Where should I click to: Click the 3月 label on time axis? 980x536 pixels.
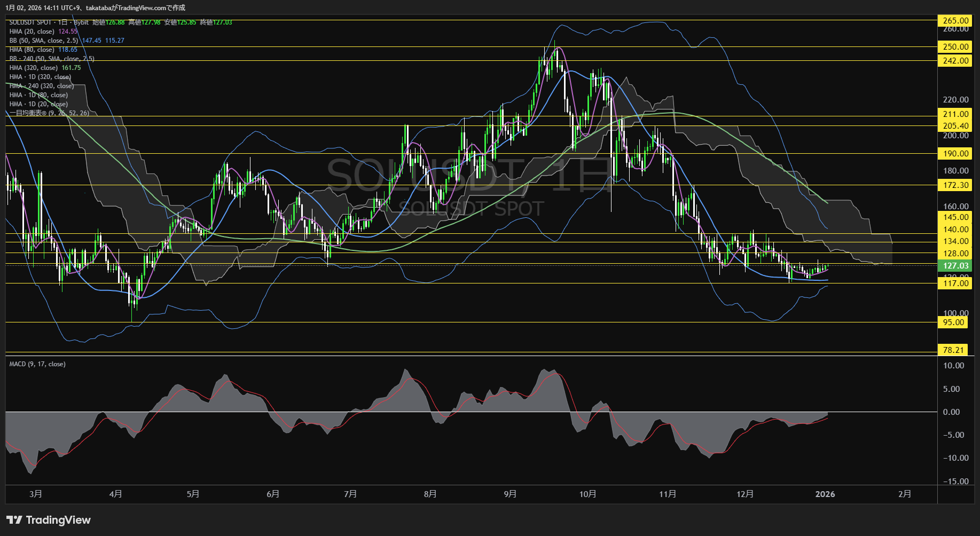[36, 494]
